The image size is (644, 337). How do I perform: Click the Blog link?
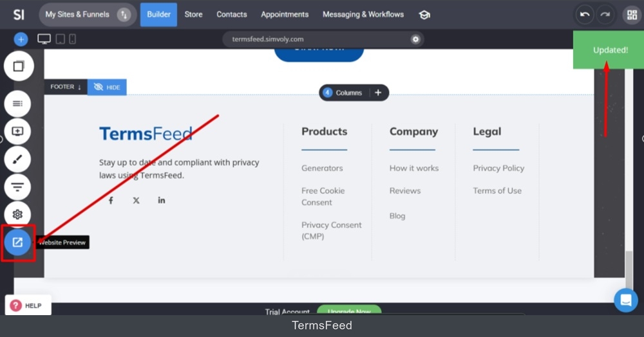(397, 215)
